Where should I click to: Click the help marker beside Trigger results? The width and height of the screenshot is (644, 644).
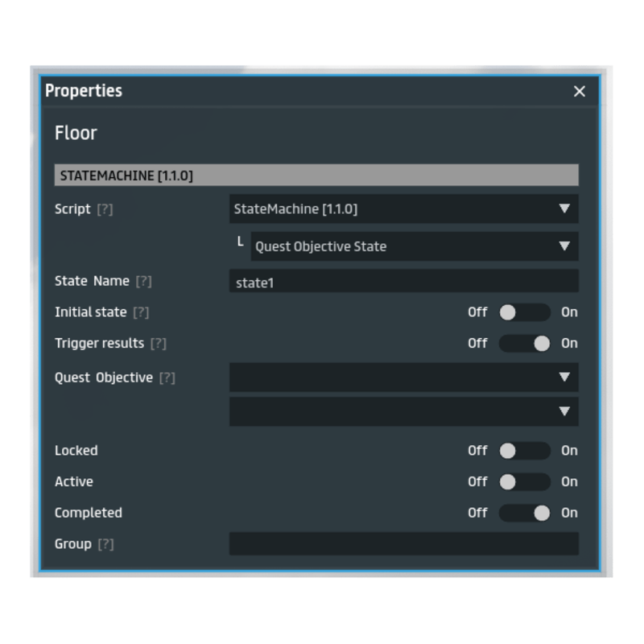pos(158,344)
